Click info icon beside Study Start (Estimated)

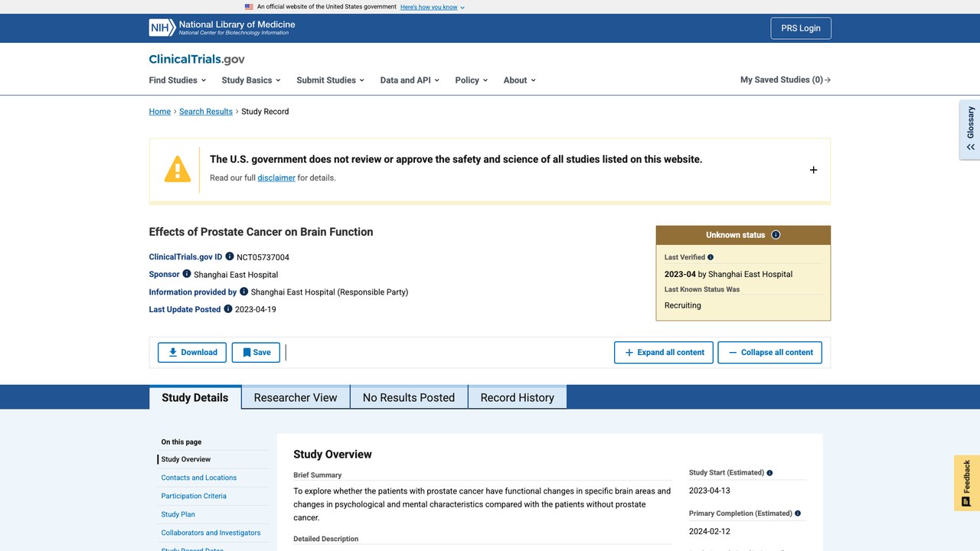pyautogui.click(x=769, y=473)
